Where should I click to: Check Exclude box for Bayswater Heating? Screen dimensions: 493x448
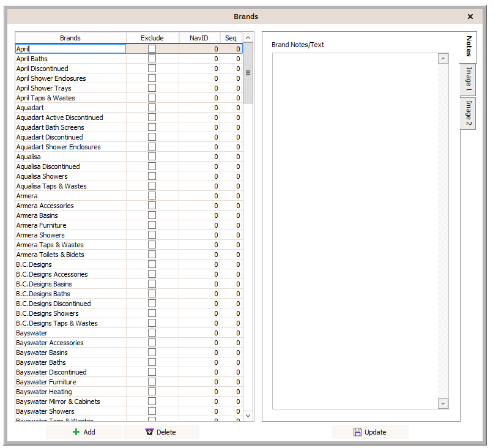click(x=152, y=392)
